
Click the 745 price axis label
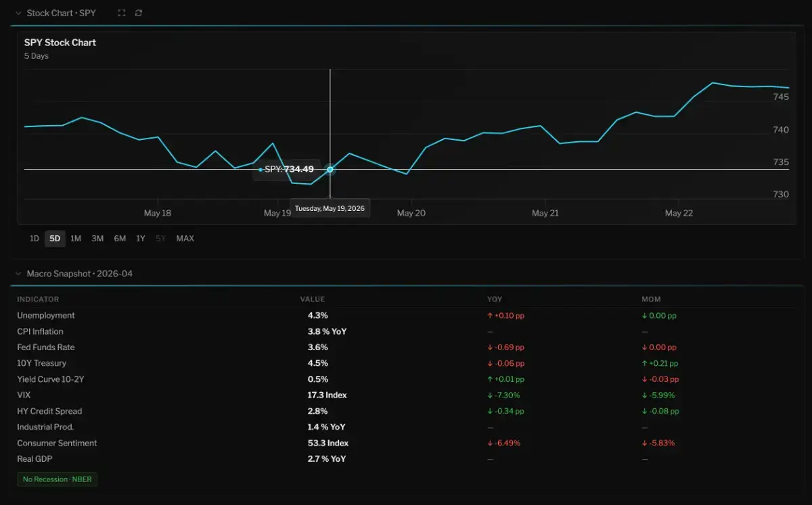point(781,97)
